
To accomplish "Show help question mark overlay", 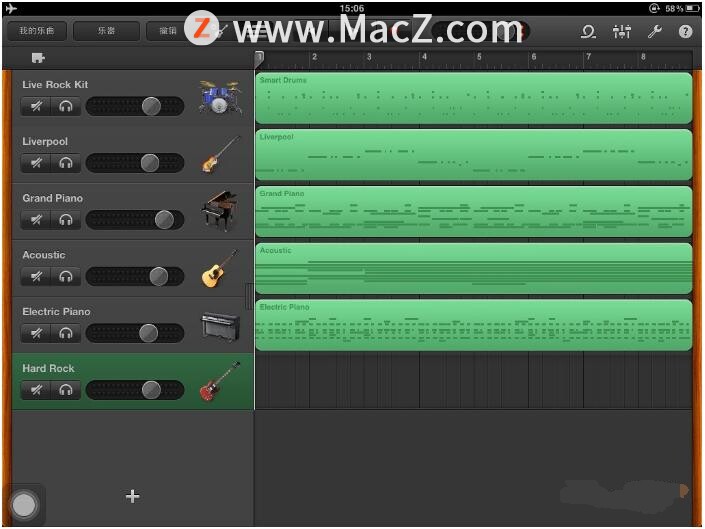I will [x=685, y=31].
